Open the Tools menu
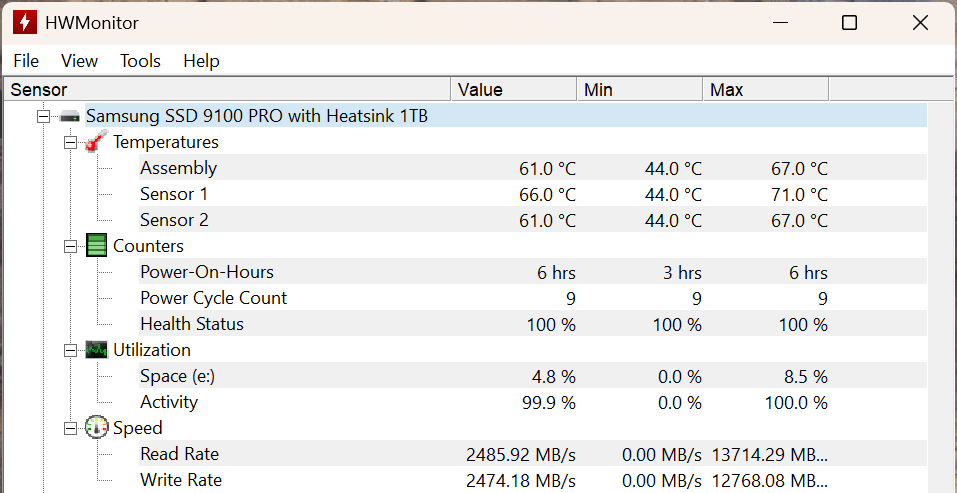 pos(140,61)
